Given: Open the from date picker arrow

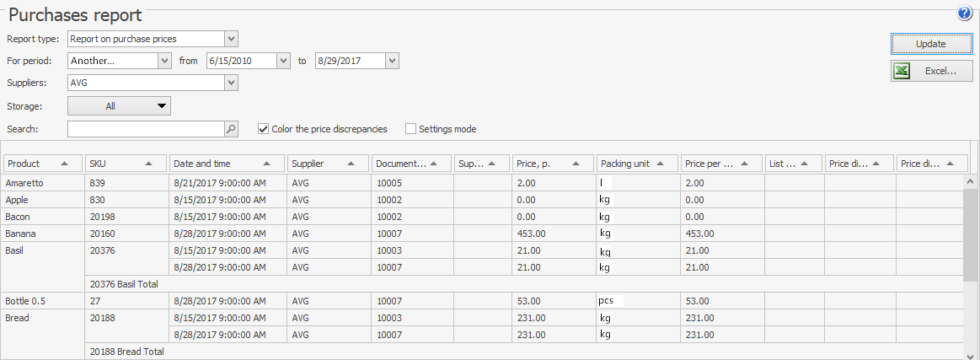Looking at the screenshot, I should click(x=284, y=61).
